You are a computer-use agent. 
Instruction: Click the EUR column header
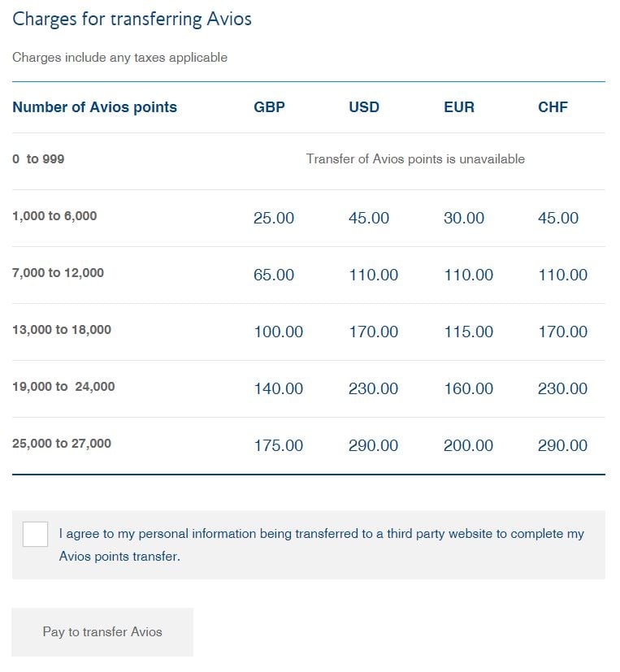tap(458, 107)
